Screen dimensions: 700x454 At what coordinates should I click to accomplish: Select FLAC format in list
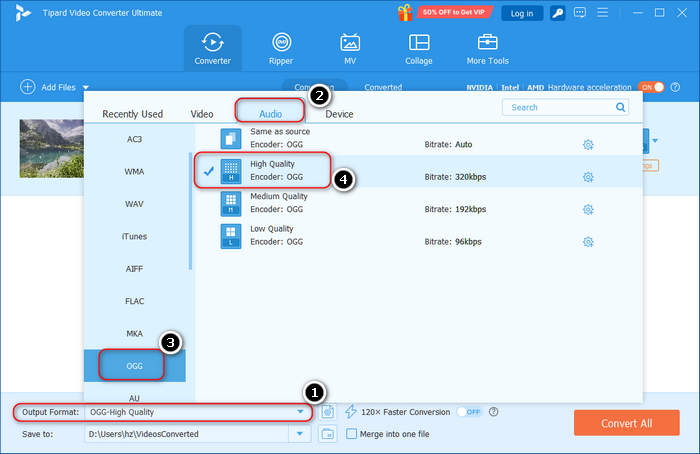tap(134, 301)
